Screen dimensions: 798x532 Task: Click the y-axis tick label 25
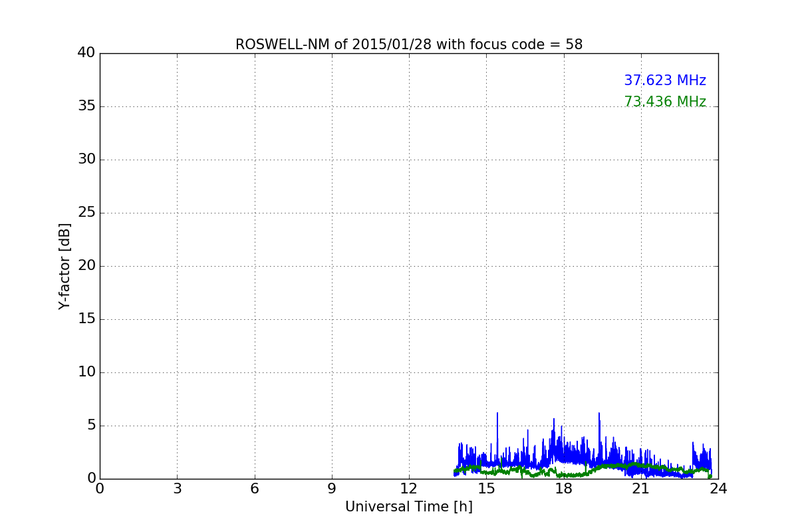[x=86, y=212]
